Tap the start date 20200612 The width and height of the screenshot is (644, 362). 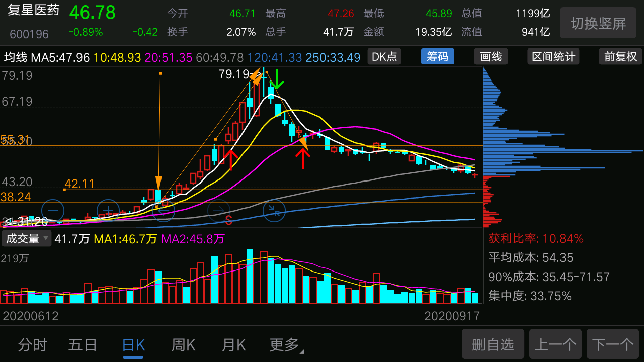(31, 316)
